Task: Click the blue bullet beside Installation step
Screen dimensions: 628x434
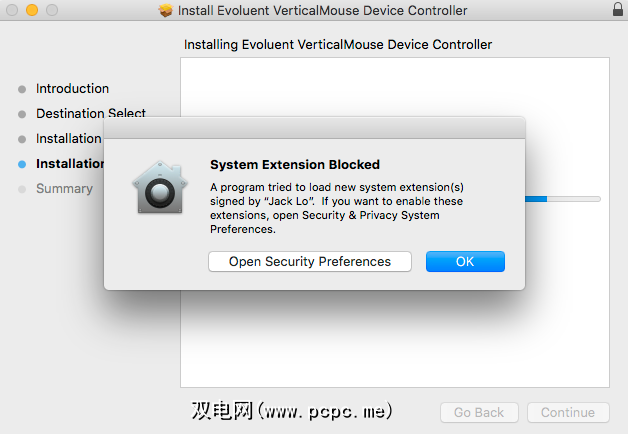Action: tap(22, 164)
